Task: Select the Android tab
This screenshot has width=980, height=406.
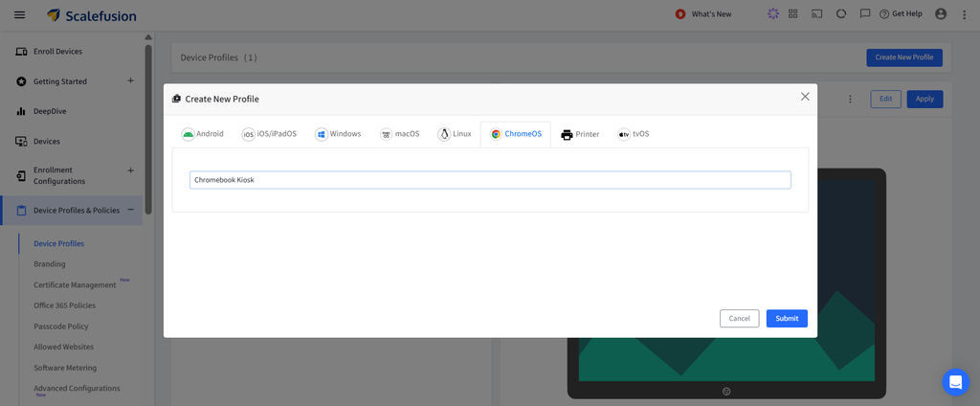Action: tap(203, 134)
